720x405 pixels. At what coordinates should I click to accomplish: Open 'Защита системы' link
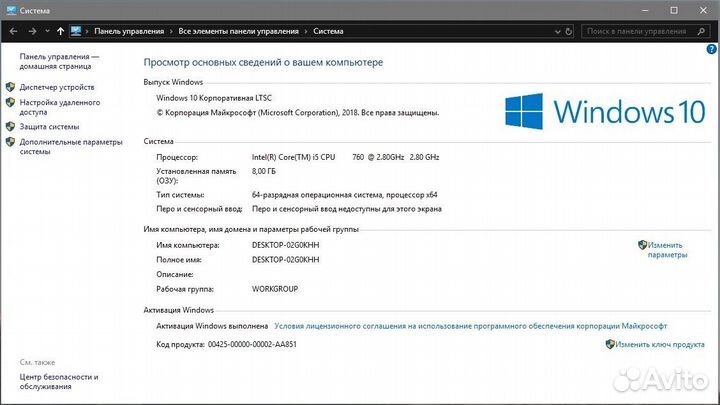click(49, 127)
